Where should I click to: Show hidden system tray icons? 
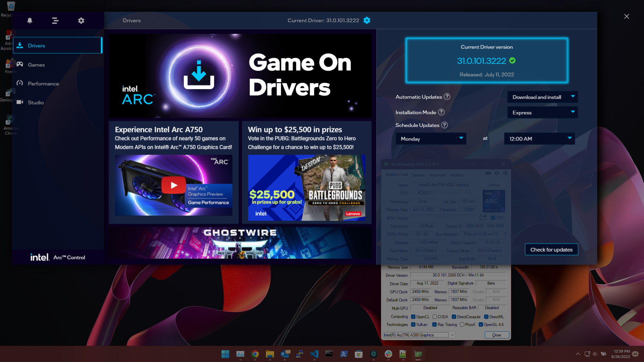[x=578, y=354]
